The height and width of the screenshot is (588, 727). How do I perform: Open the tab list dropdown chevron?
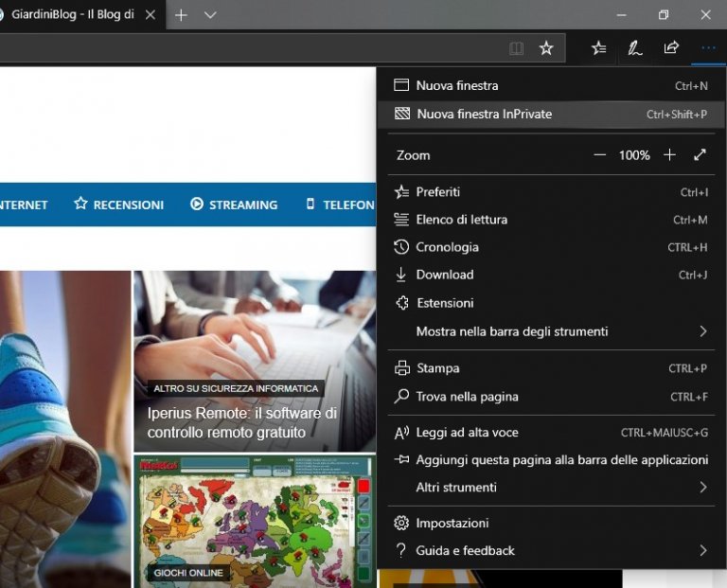210,15
